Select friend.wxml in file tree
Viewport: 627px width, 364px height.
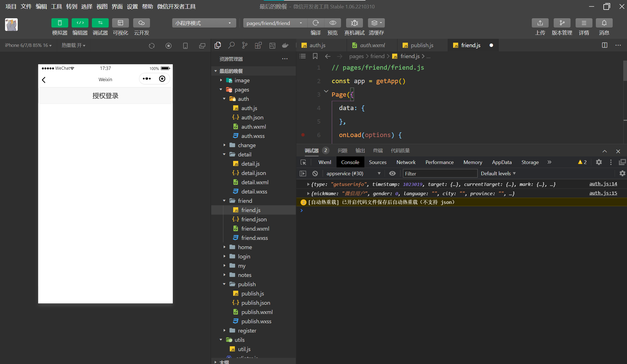pyautogui.click(x=255, y=229)
